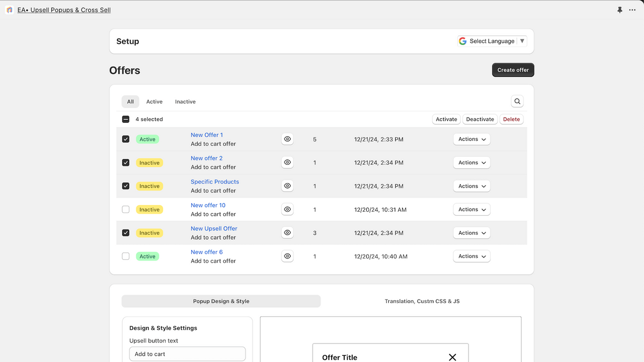This screenshot has width=644, height=362.
Task: Open the New Upsell Offer link
Action: click(x=214, y=228)
